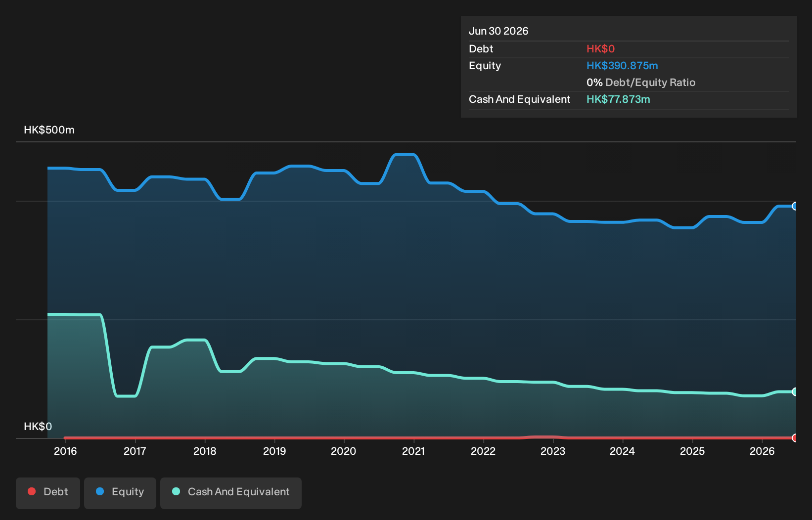Click Cash And Equivalent label in tooltip

[519, 99]
